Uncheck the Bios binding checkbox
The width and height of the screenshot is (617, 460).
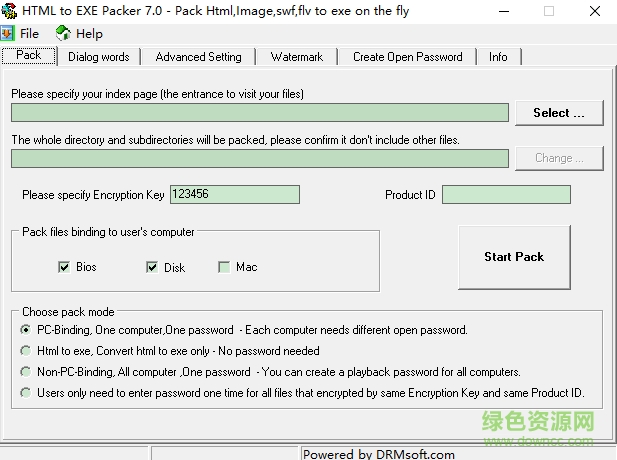click(x=64, y=267)
